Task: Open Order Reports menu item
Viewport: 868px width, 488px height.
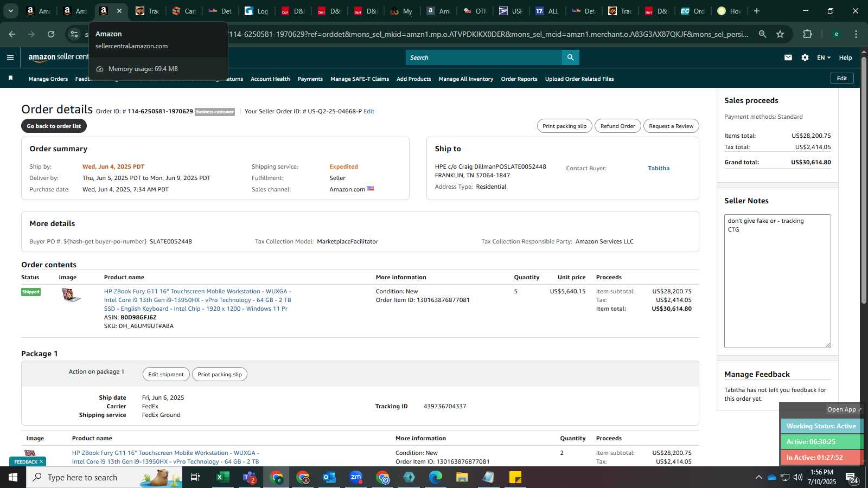Action: coord(519,79)
